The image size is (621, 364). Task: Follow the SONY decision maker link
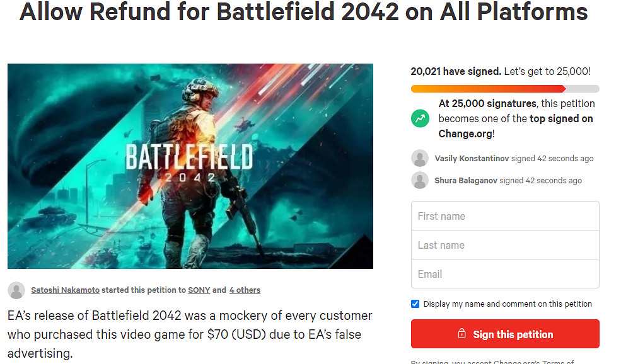click(x=199, y=290)
